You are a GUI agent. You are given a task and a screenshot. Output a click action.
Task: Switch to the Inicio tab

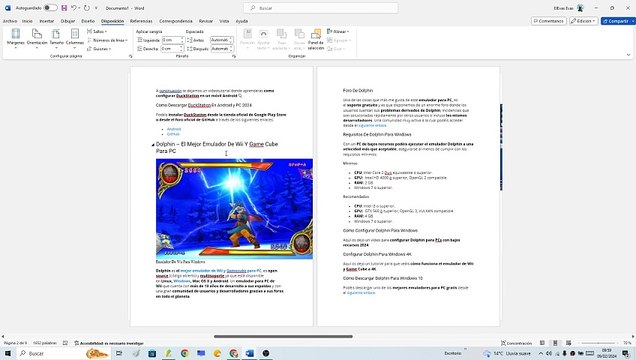pyautogui.click(x=27, y=21)
